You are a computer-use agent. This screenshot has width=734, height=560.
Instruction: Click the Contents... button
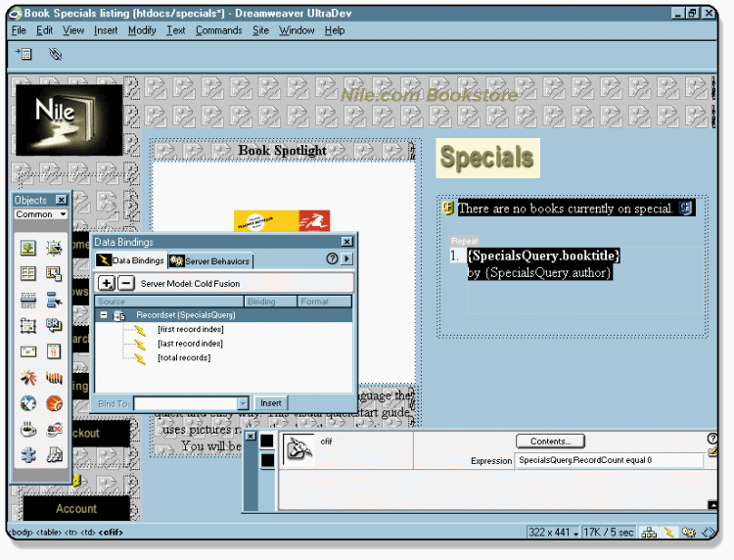point(550,442)
